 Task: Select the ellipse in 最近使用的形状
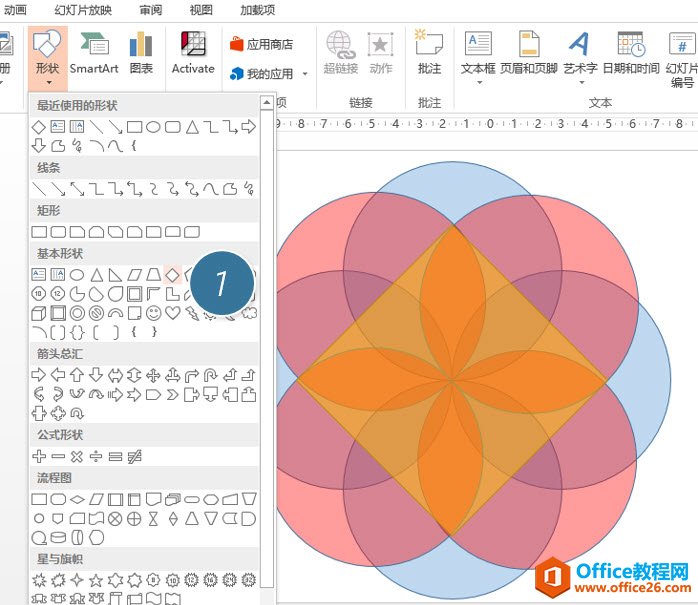click(154, 127)
